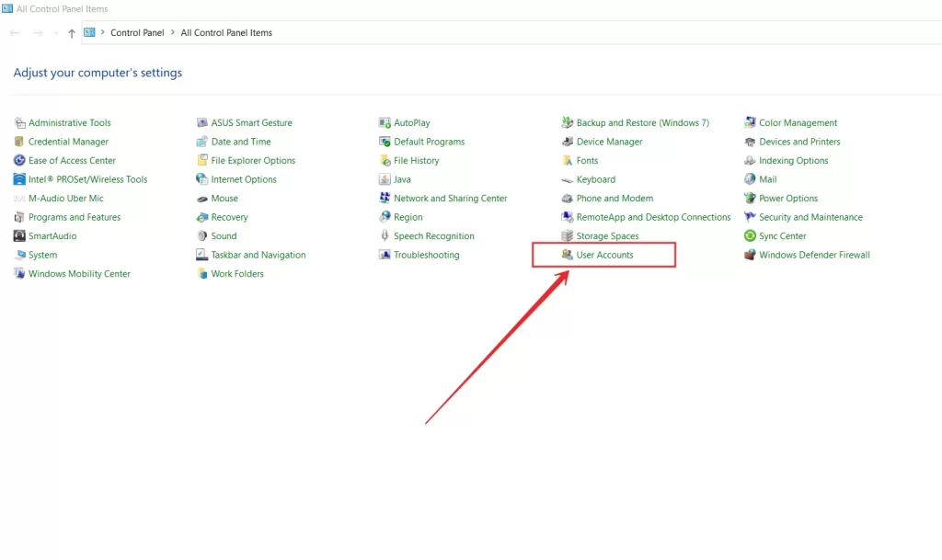Expand the chevron before Control Panel breadcrumb
942x560 pixels.
coord(103,32)
